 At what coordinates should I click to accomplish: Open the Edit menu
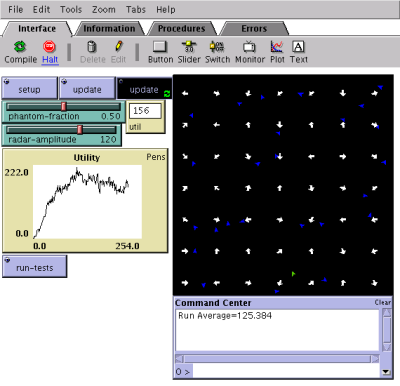[x=41, y=10]
